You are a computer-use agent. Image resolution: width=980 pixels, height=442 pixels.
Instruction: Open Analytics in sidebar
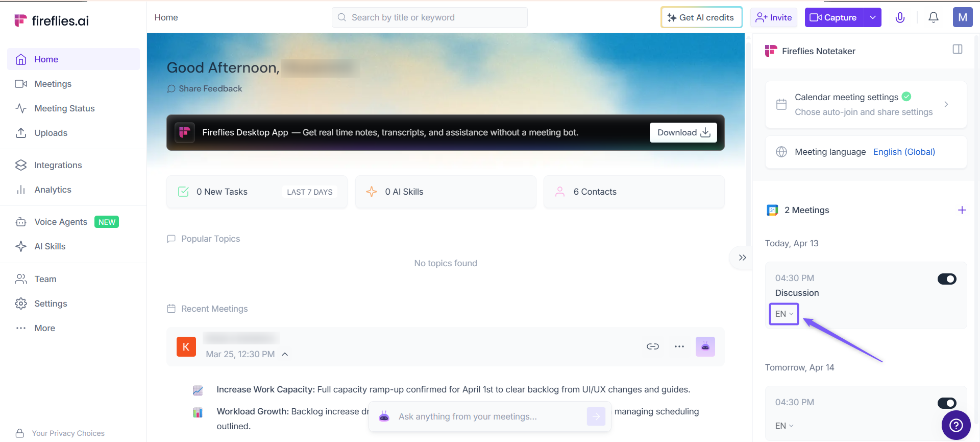coord(73,190)
